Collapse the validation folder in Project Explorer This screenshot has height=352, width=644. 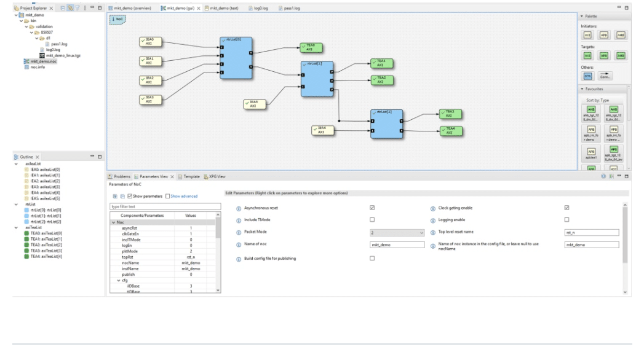coord(25,26)
